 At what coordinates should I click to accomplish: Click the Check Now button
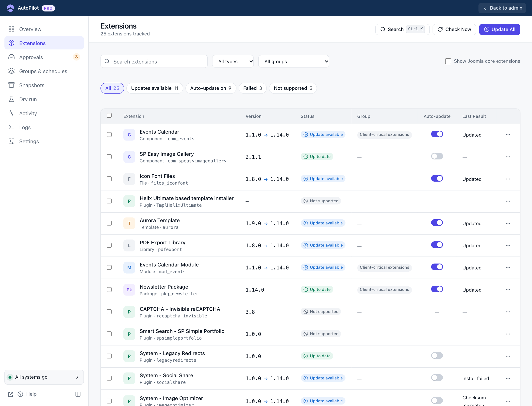coord(454,30)
